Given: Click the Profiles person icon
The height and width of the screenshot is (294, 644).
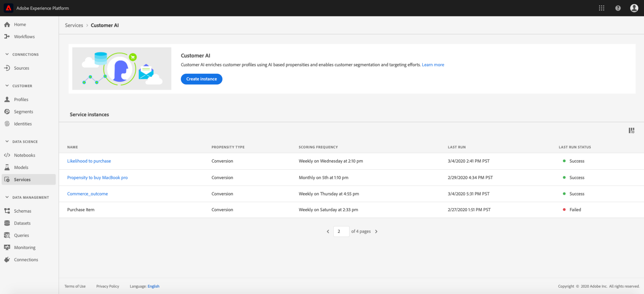Looking at the screenshot, I should [7, 100].
